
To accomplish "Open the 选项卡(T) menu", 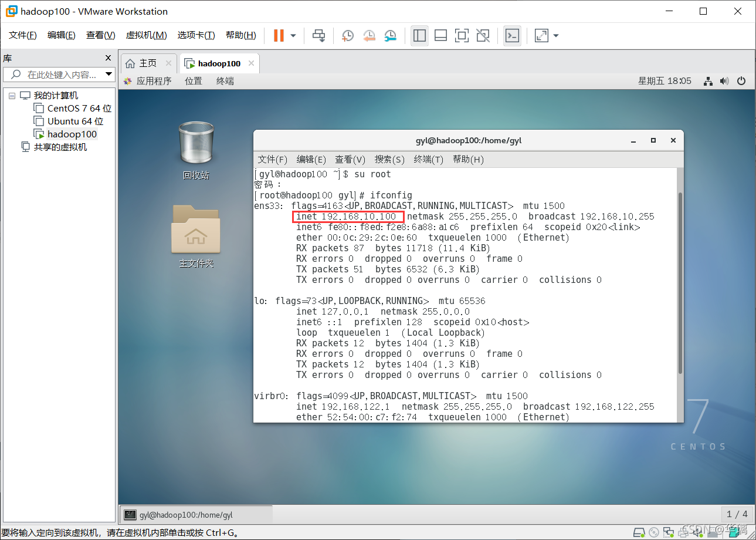I will [196, 35].
